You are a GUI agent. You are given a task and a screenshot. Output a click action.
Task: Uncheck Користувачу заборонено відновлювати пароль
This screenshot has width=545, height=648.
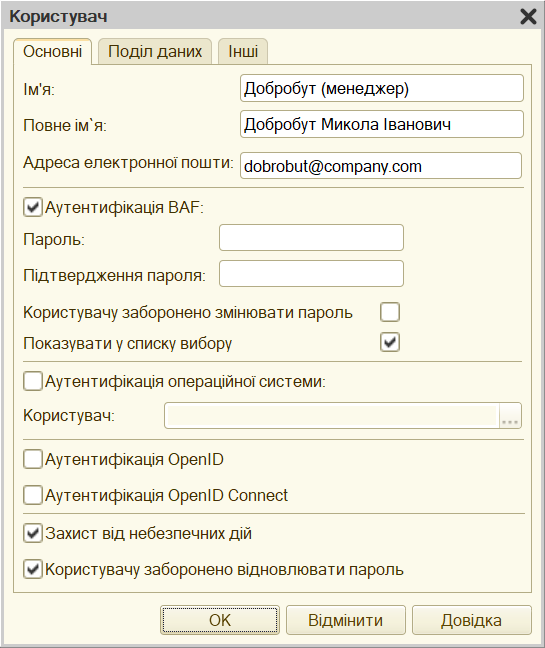33,569
